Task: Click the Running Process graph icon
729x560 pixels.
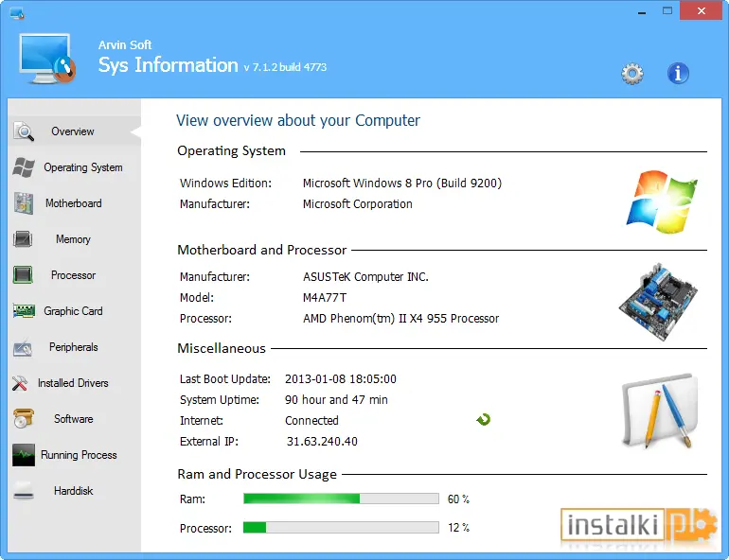Action: point(24,455)
